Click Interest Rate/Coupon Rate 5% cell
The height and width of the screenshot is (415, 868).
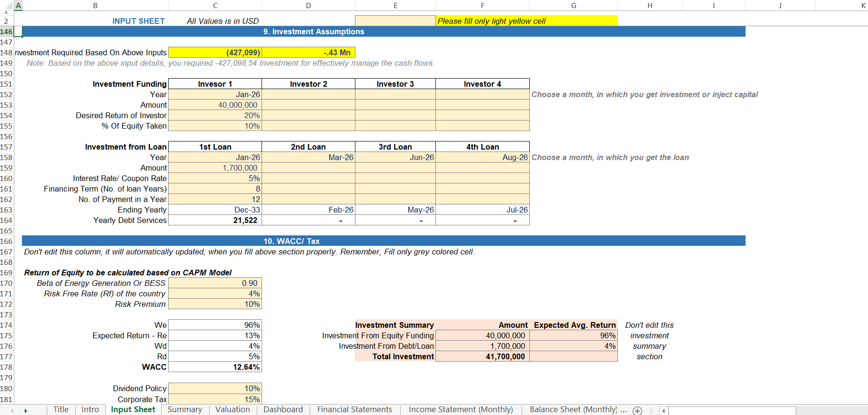point(215,178)
